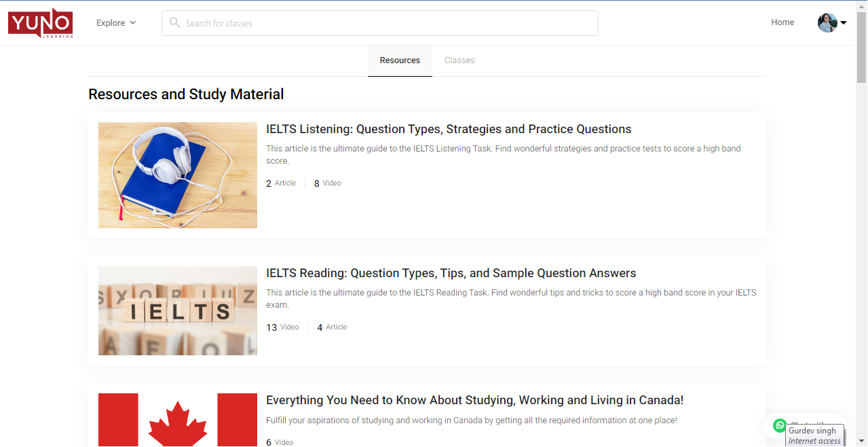The height and width of the screenshot is (447, 868).
Task: Open the WhatsApp chat icon
Action: coord(780,425)
